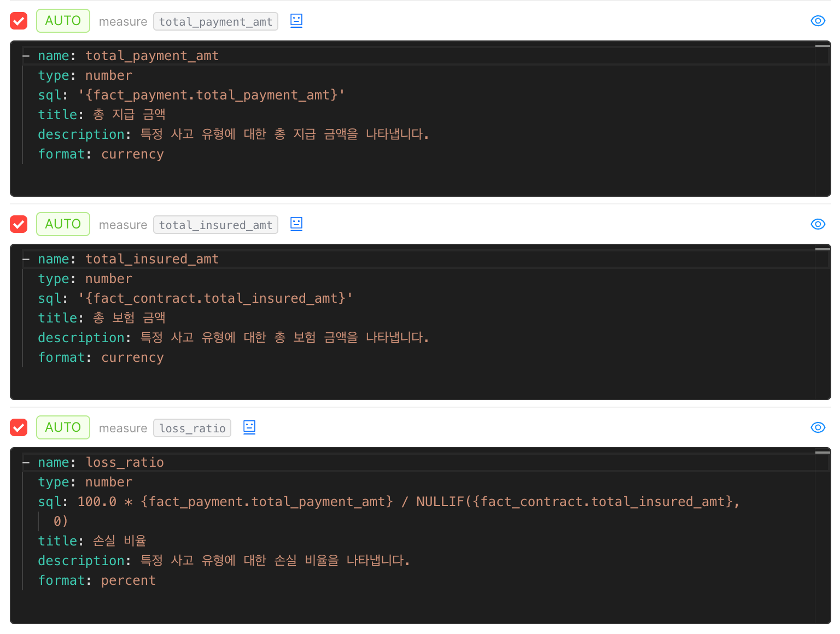Click AUTO badge for total_payment_amt
The height and width of the screenshot is (634, 840).
(63, 21)
